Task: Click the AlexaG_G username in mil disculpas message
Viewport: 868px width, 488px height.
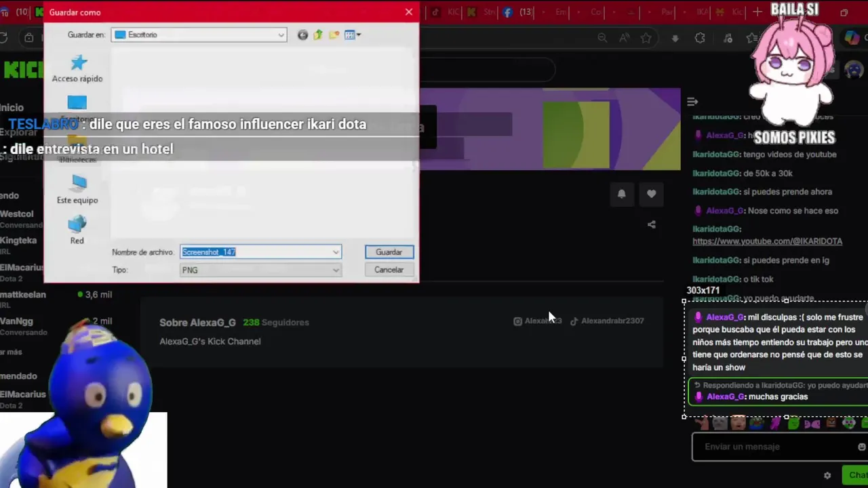Action: tap(725, 317)
